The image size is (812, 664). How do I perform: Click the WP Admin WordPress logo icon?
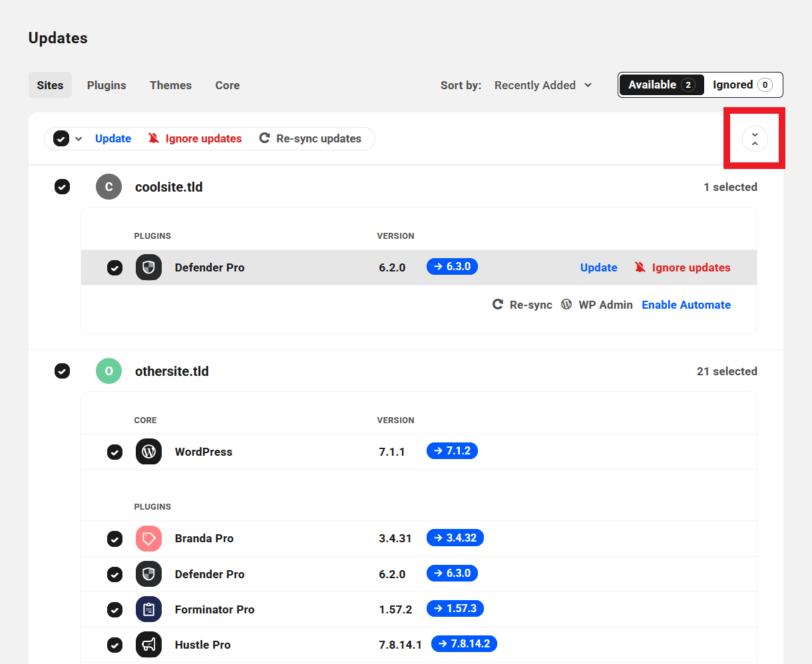tap(566, 305)
